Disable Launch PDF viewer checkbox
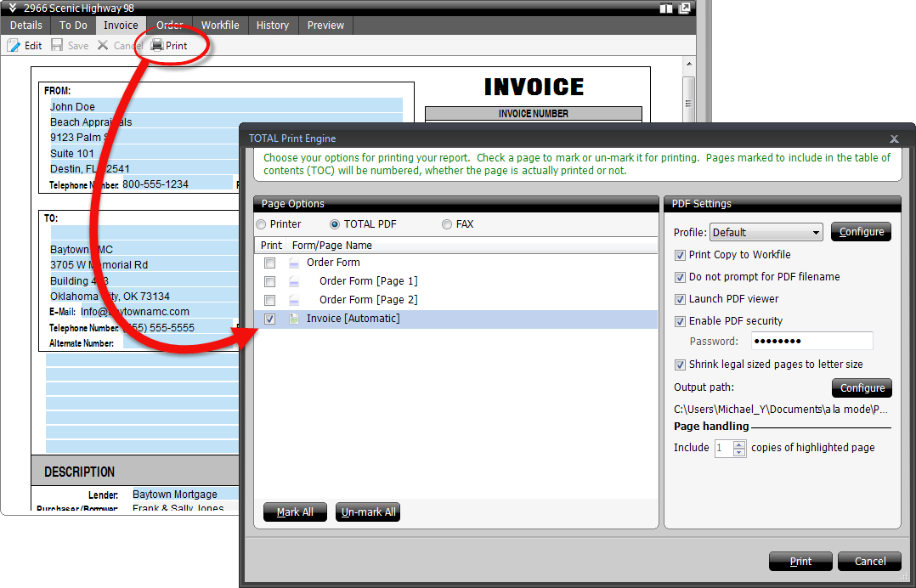 [x=680, y=299]
